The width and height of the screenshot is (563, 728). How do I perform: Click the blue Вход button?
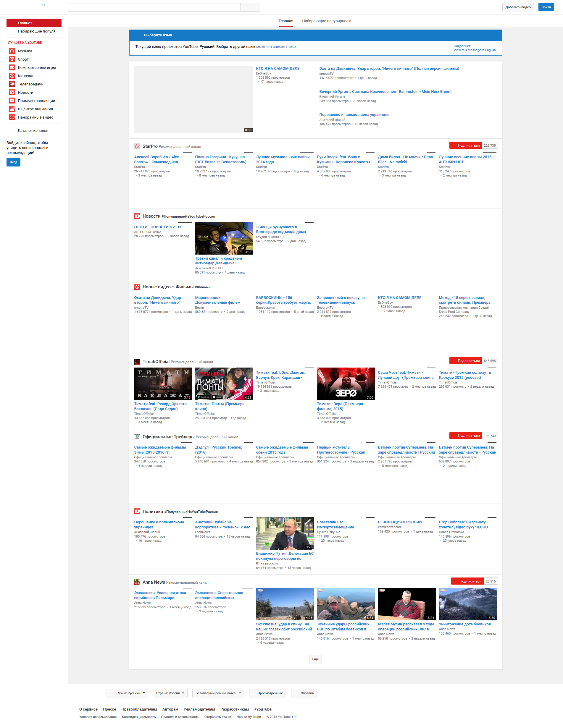[x=13, y=162]
